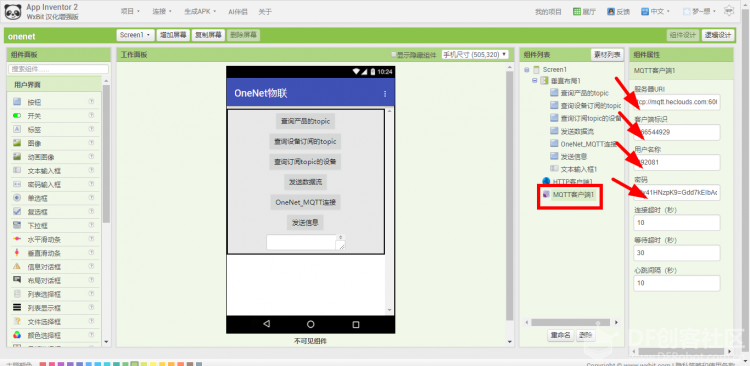Screen dimensions: 750x366
Task: Collapse the 垂直布局1 tree node
Action: [535, 81]
